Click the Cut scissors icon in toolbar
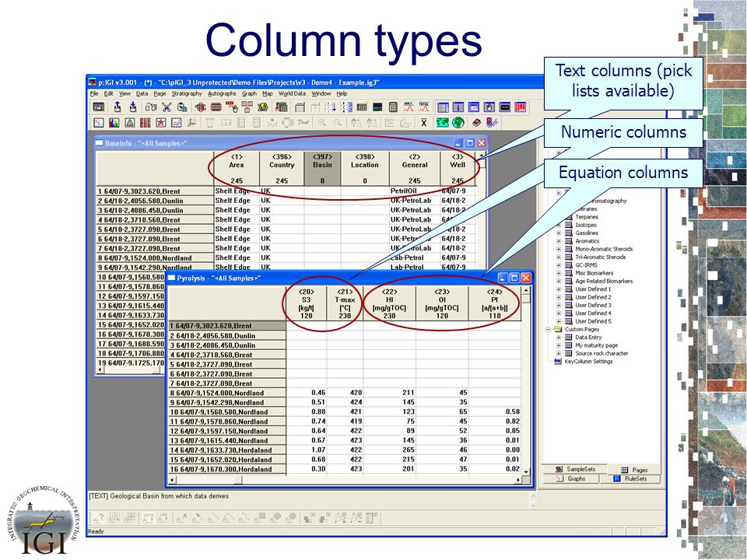747x560 pixels. pos(167,107)
